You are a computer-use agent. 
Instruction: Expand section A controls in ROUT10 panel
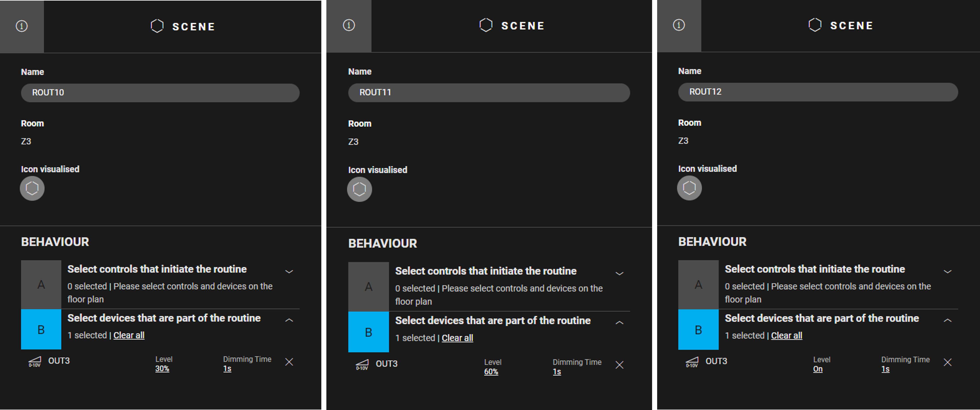point(289,272)
